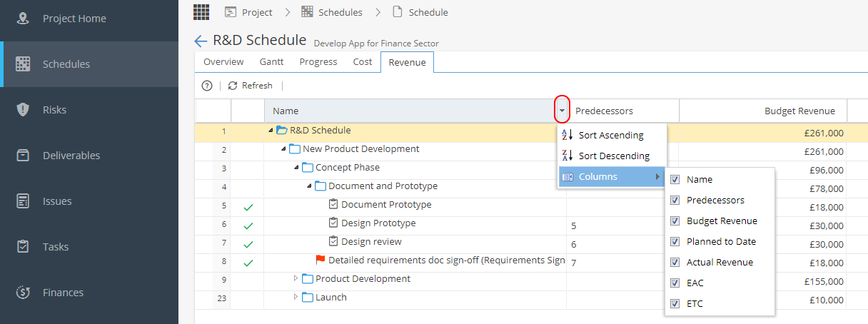Select Detailed requirements doc sign-off row

(531, 263)
